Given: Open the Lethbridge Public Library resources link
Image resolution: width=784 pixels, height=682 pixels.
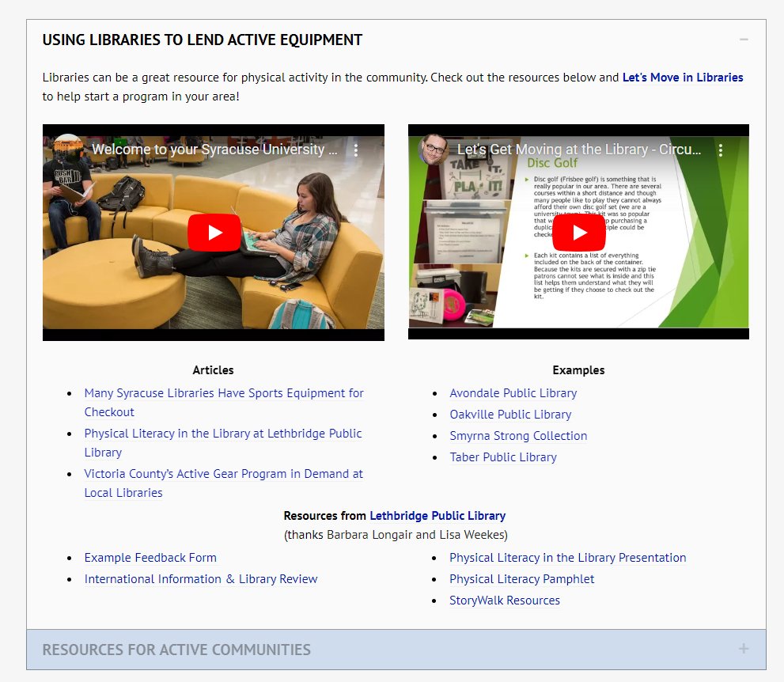Looking at the screenshot, I should point(437,516).
